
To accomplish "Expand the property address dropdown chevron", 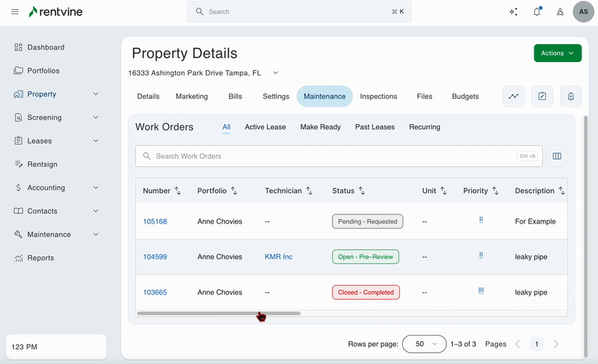I will tap(275, 73).
